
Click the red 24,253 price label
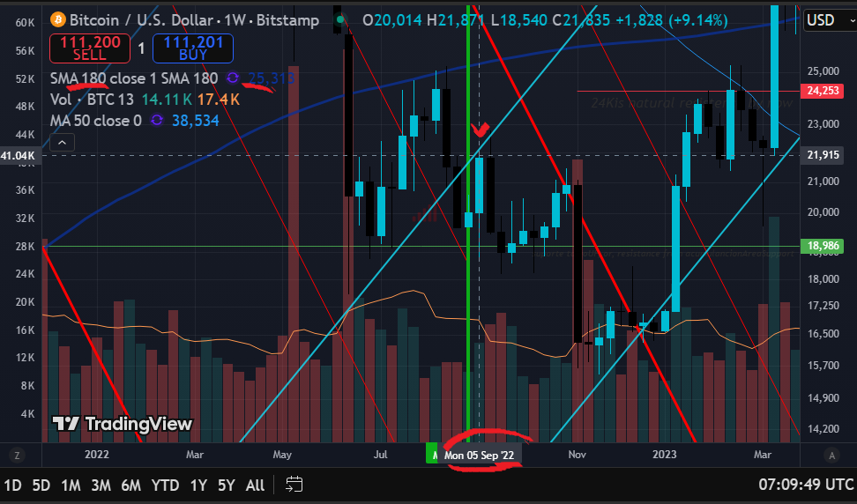823,90
